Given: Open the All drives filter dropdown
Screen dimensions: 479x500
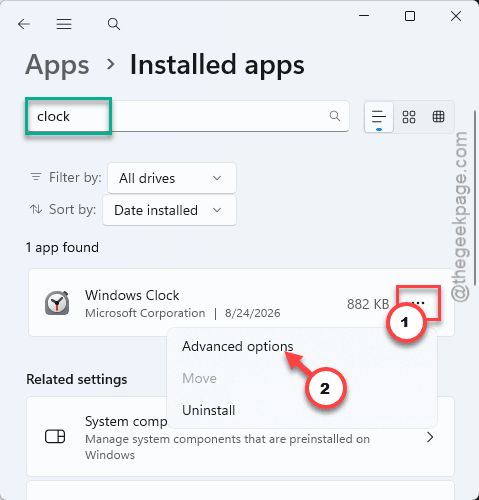Looking at the screenshot, I should click(x=172, y=178).
